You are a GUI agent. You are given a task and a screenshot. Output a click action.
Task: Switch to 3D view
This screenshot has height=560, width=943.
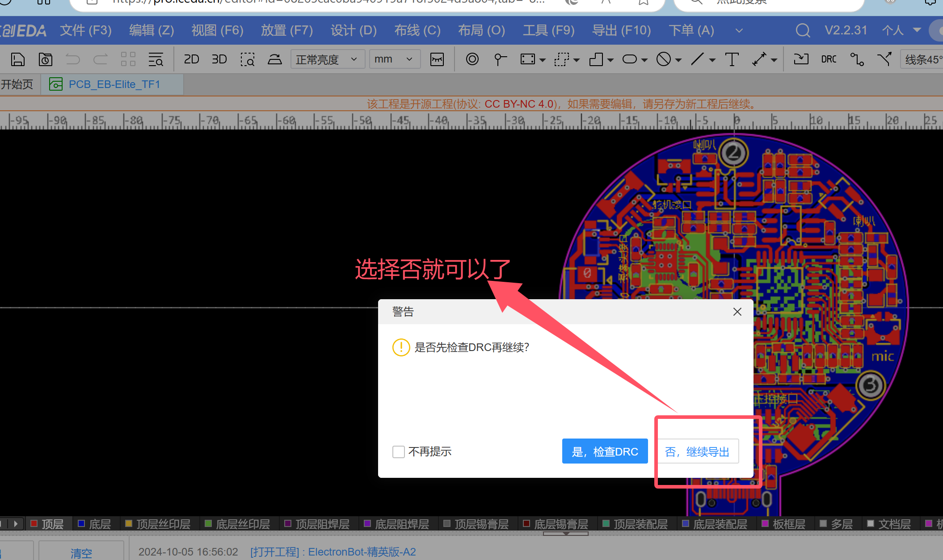(219, 59)
